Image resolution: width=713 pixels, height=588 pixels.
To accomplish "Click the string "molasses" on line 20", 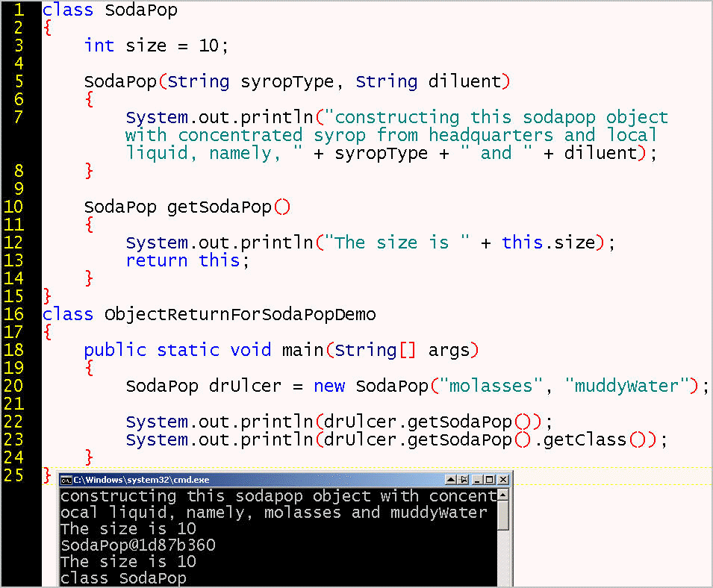I will 491,386.
